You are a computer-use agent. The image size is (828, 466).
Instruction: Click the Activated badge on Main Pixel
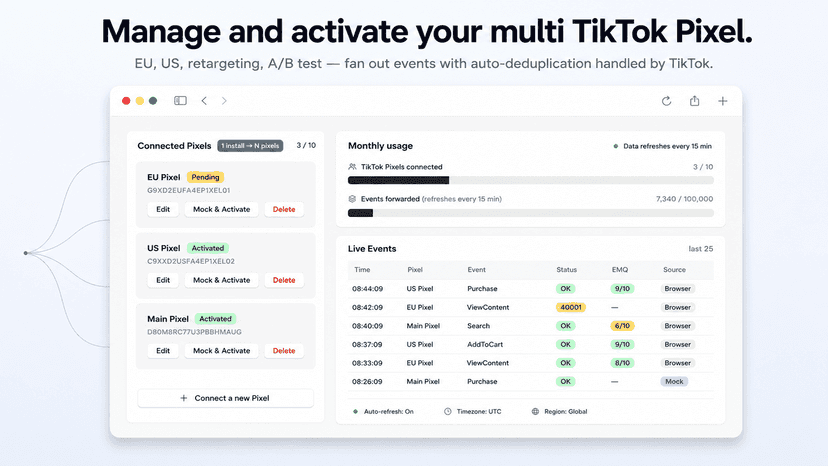pos(215,319)
